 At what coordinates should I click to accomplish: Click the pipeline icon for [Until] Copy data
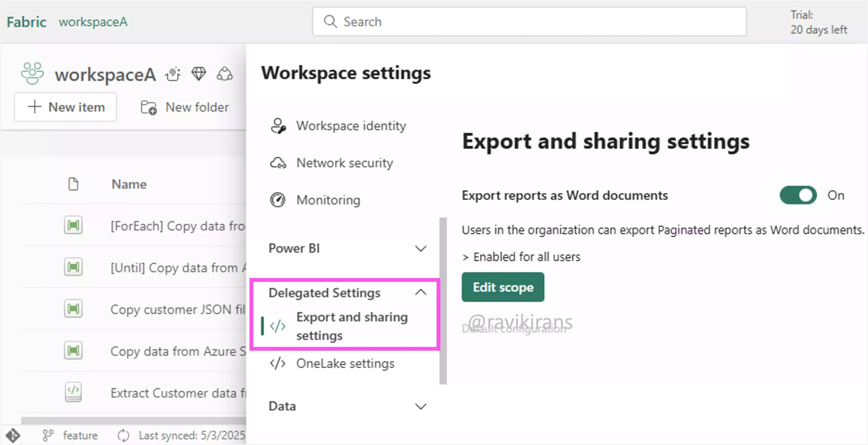tap(73, 267)
